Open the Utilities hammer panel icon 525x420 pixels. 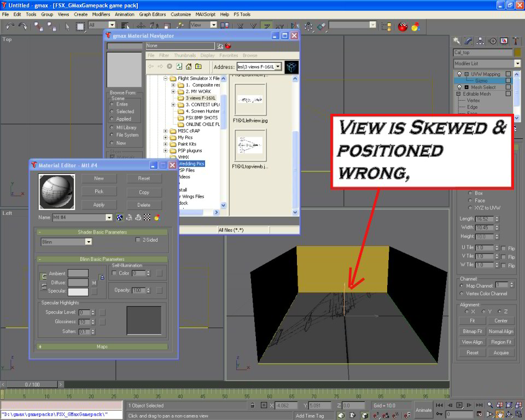[516, 40]
